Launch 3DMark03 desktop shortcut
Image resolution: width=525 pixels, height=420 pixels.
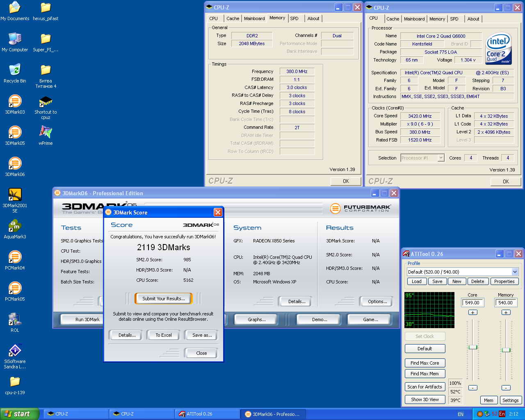tap(15, 104)
